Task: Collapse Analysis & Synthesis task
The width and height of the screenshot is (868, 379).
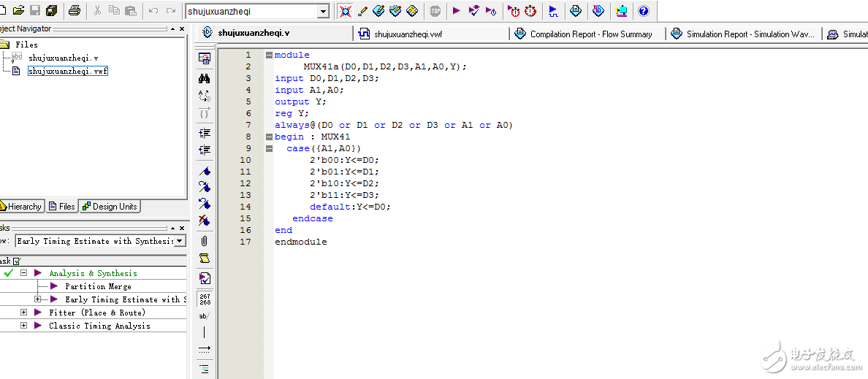Action: [x=24, y=273]
